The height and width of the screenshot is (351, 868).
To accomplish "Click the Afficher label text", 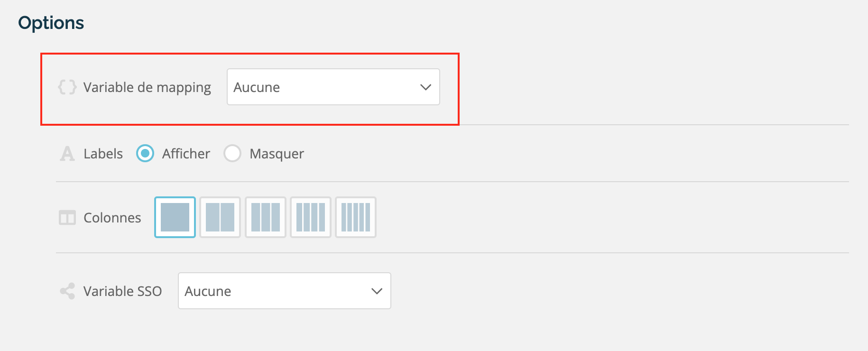I will [x=186, y=154].
